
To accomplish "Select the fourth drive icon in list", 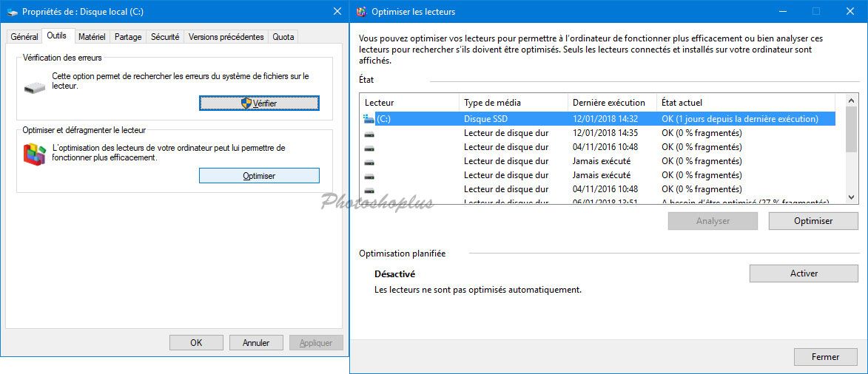I will tap(369, 161).
